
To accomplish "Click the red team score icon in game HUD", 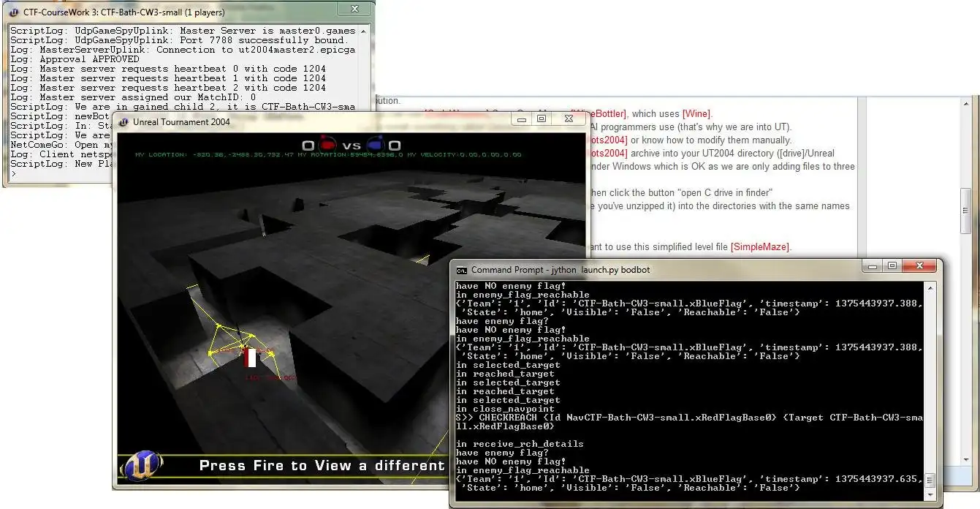I will [327, 145].
